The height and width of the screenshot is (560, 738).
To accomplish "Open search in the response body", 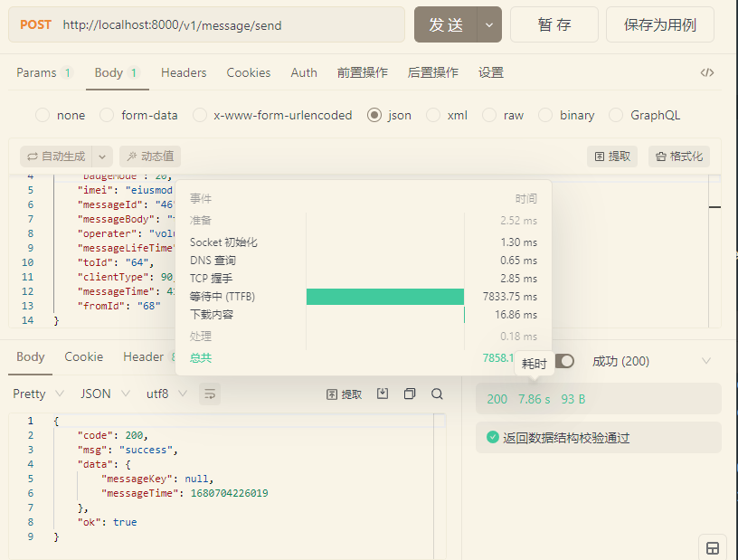I will 437,394.
